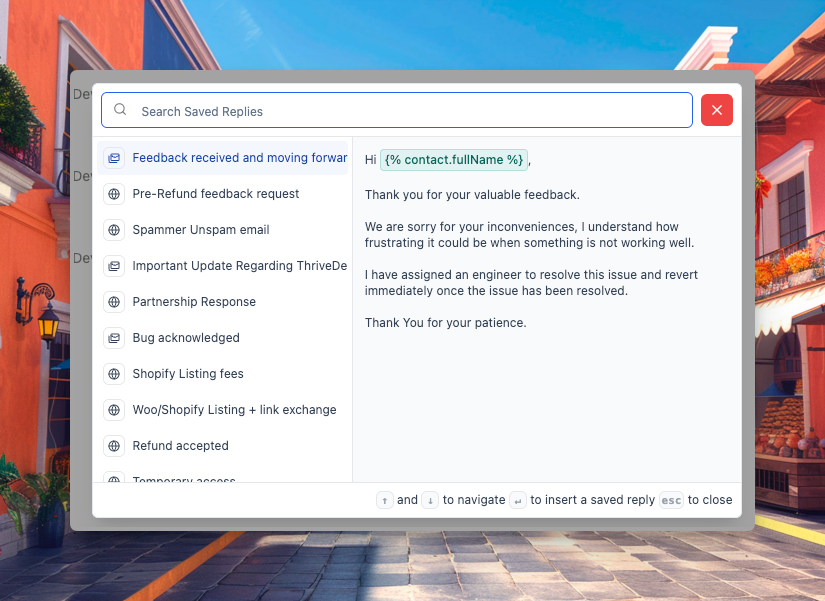Open the Temporary access saved reply

[184, 479]
